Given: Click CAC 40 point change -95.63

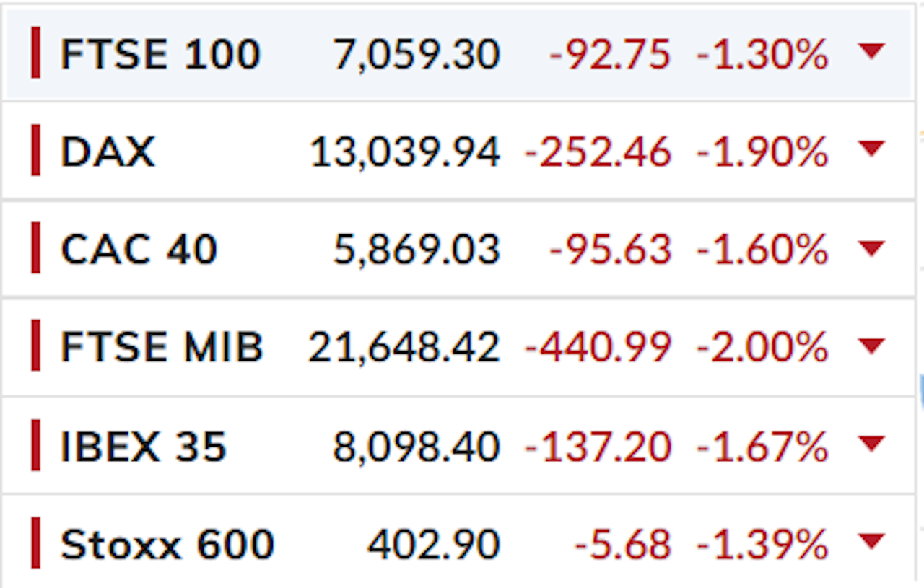Looking at the screenshot, I should [610, 250].
